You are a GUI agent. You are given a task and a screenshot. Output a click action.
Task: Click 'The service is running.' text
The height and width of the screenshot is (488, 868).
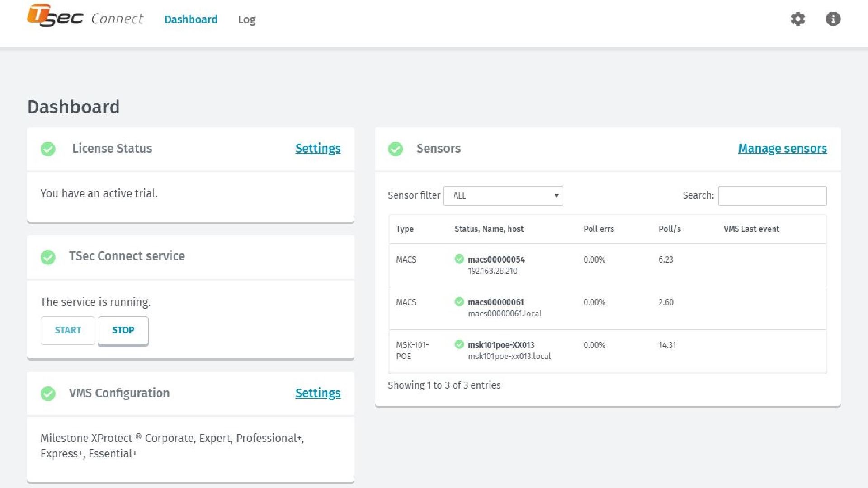point(95,302)
